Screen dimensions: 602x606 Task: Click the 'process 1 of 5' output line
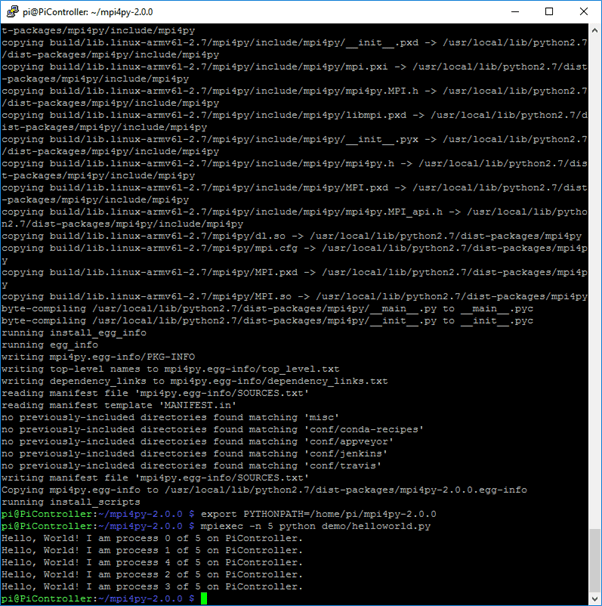(x=152, y=550)
